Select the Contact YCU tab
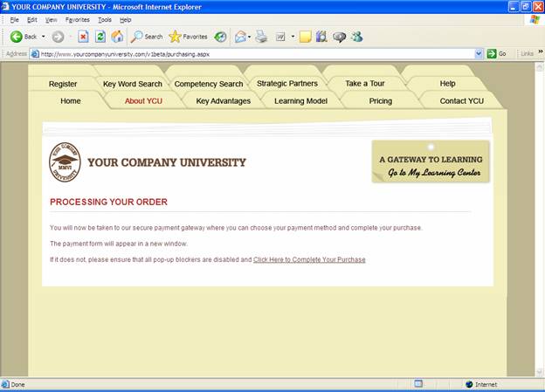 pyautogui.click(x=461, y=100)
